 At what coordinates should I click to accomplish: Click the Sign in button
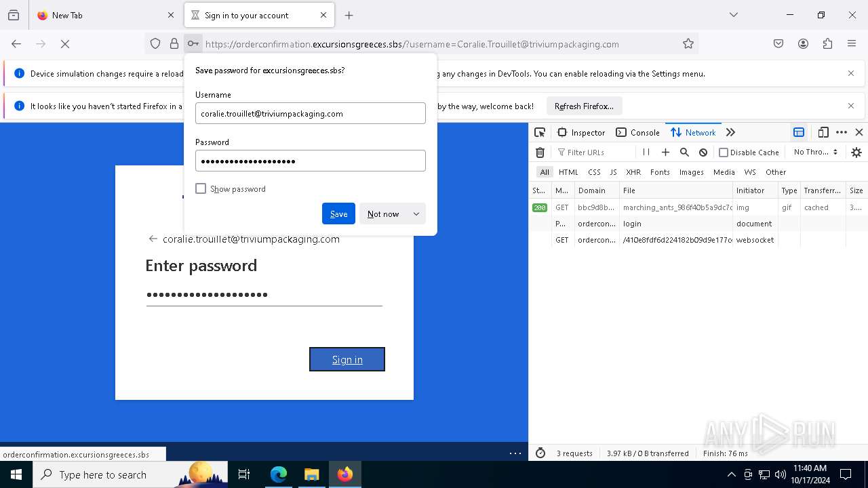click(347, 359)
